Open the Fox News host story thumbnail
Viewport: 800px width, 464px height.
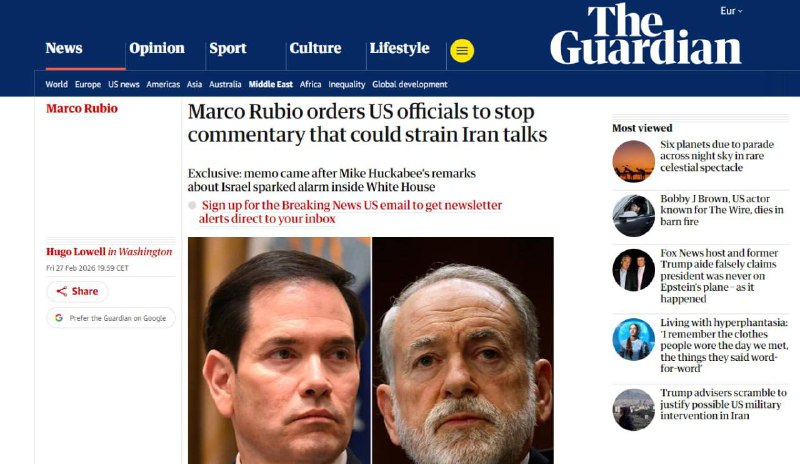[633, 270]
